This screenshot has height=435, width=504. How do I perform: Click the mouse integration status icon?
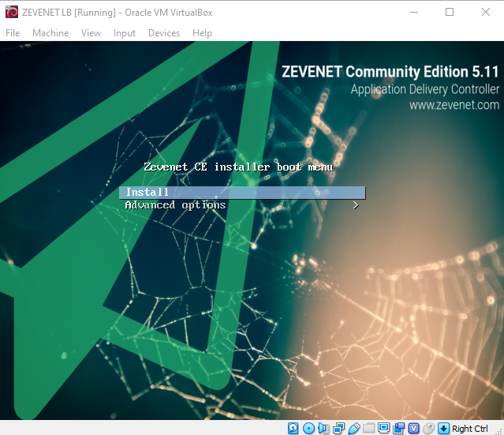(x=428, y=428)
